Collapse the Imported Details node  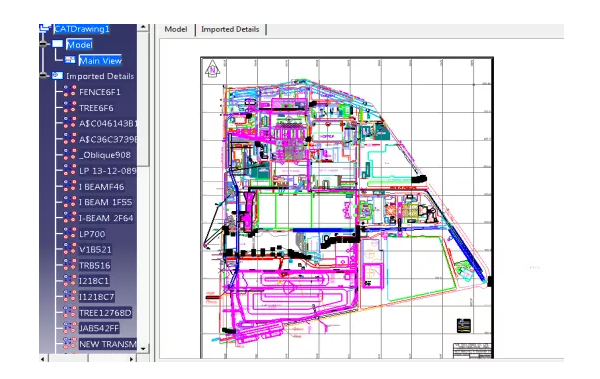[x=43, y=76]
